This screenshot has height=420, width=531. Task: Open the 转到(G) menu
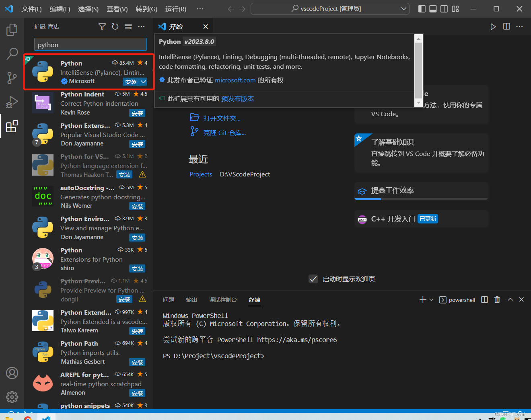tap(146, 9)
